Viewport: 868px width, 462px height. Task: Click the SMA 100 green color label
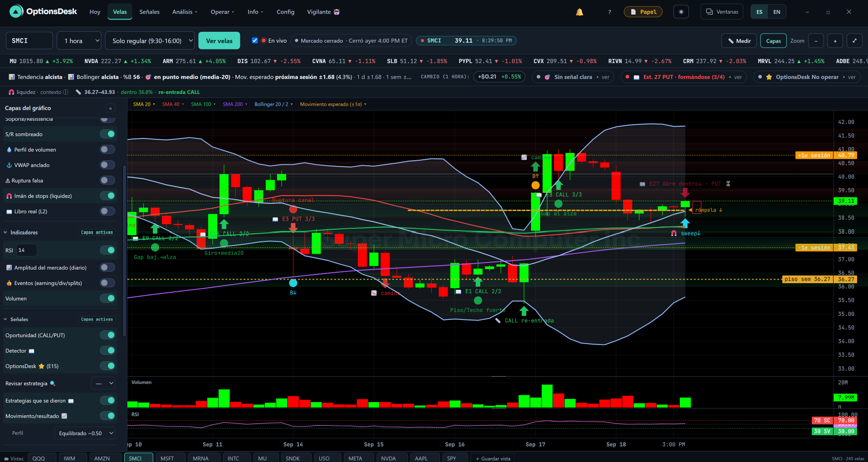coord(201,104)
